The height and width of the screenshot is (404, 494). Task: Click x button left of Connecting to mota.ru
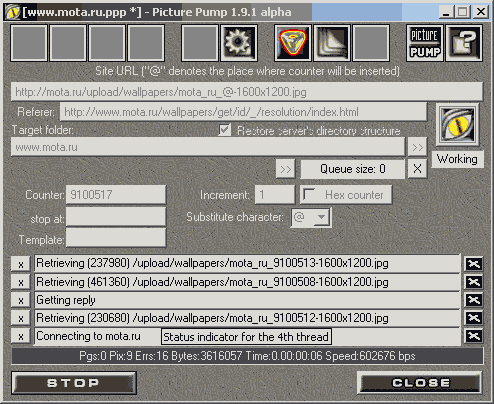21,336
